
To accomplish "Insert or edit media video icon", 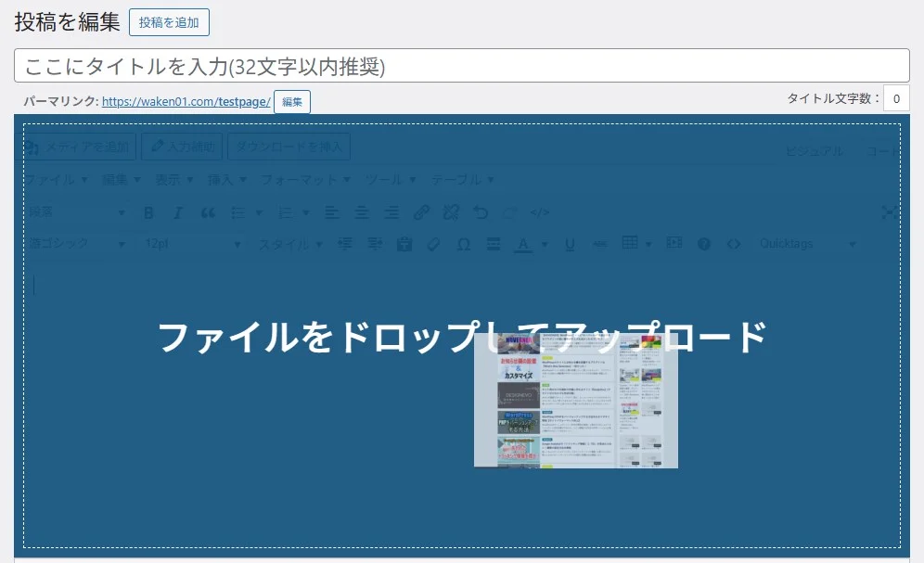I will (674, 243).
